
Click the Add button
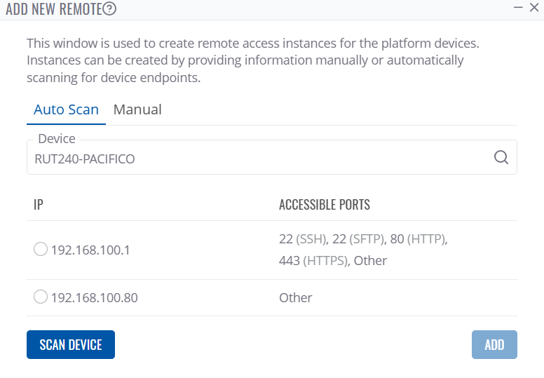tap(494, 345)
